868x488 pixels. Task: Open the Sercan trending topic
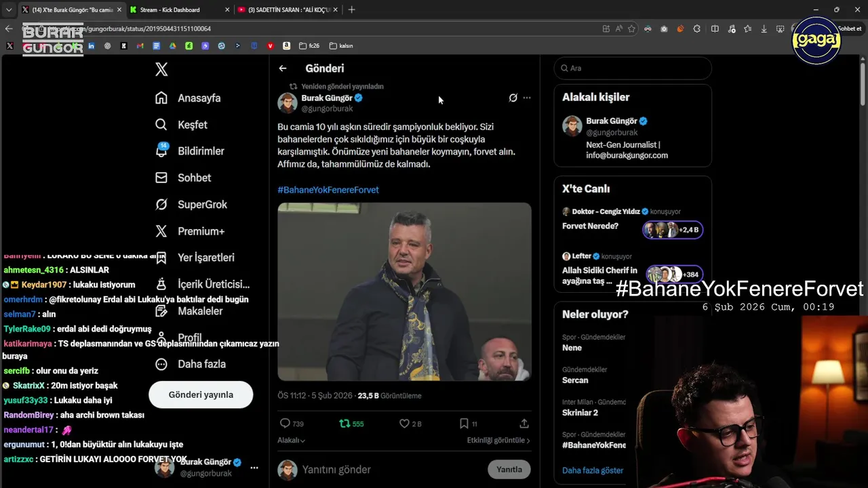pos(575,380)
